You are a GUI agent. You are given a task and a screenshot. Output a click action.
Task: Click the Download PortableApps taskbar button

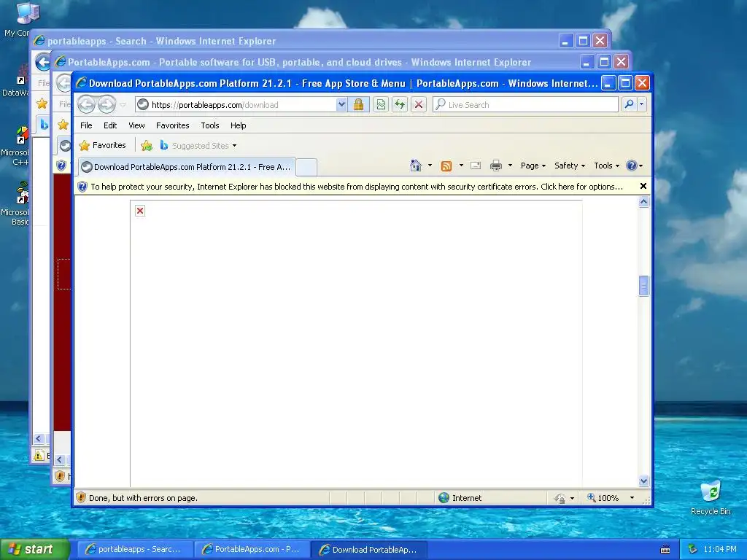pos(369,550)
